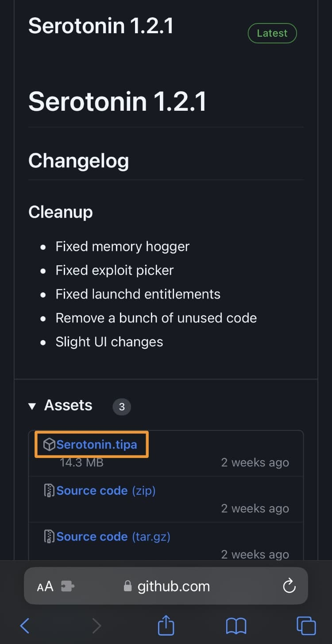Tap the Assets count badge showing 3
Screen dimensions: 332x644
122,406
